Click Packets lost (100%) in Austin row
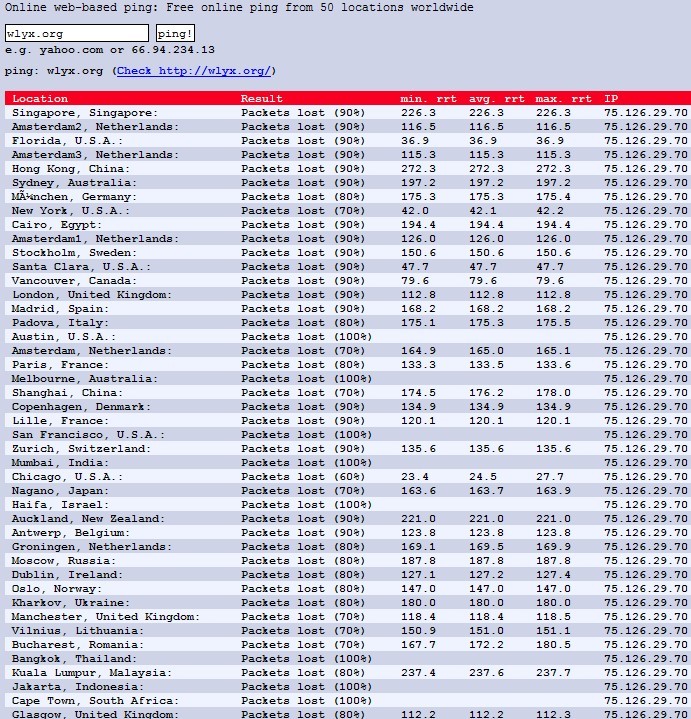 306,337
